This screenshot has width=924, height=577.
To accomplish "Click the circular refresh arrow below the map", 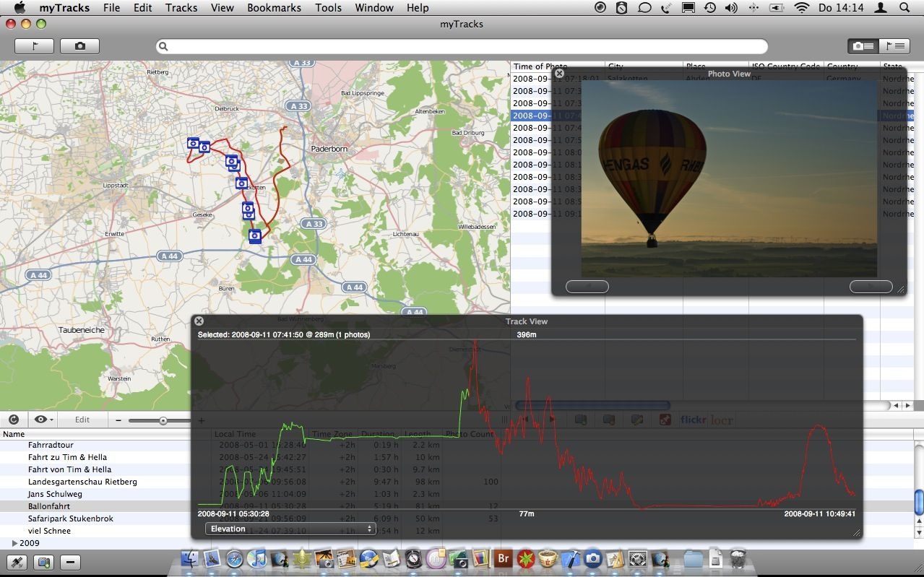I will 14,420.
